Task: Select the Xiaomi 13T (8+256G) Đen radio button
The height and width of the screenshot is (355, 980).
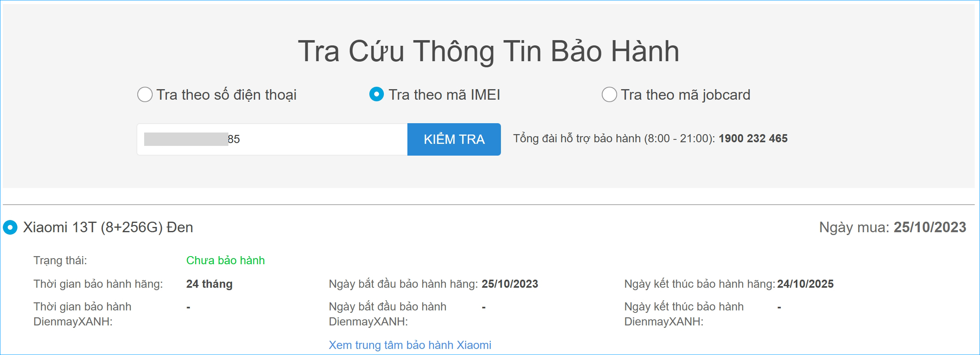Action: [x=10, y=227]
